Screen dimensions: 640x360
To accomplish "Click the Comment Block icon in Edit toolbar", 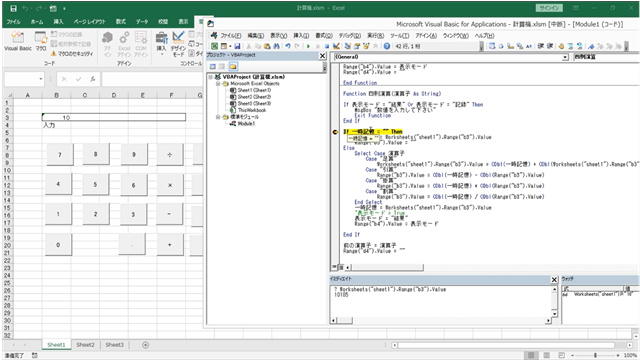I will coord(570,46).
